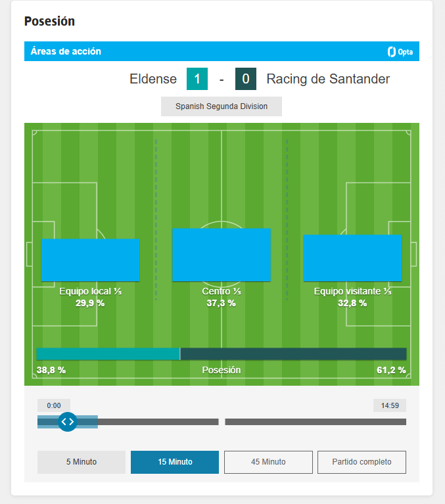Click the Equipo visitante third blue bar
Viewport: 445px width, 504px height.
tap(353, 258)
